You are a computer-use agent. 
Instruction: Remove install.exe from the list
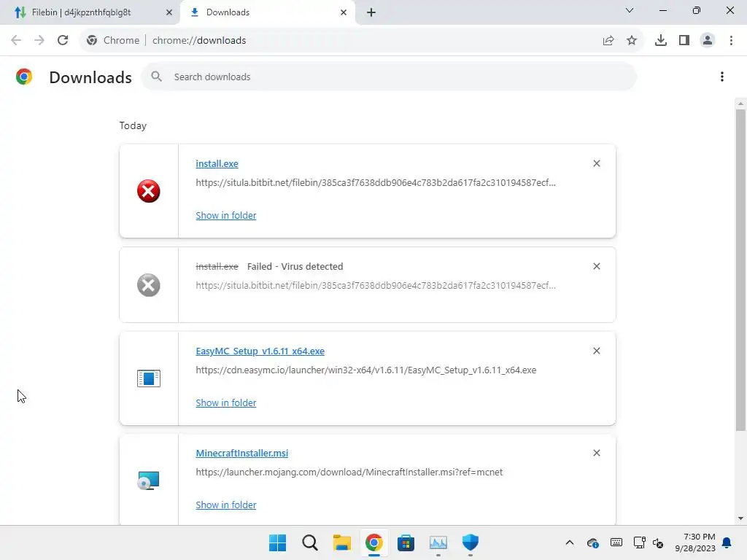pos(597,163)
